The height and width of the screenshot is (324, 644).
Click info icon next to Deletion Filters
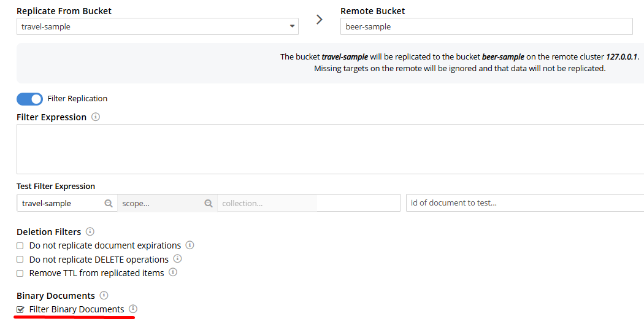coord(90,231)
